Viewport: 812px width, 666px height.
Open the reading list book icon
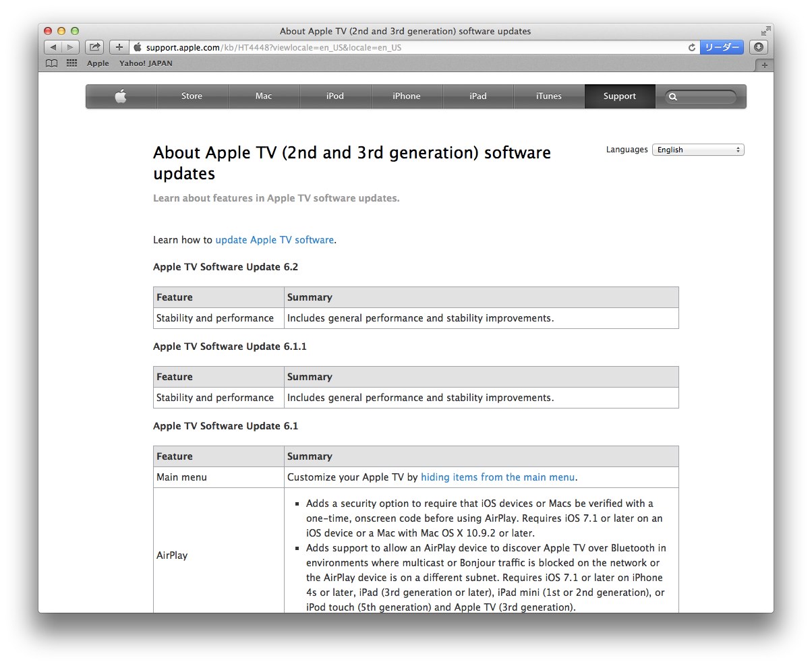[x=51, y=63]
